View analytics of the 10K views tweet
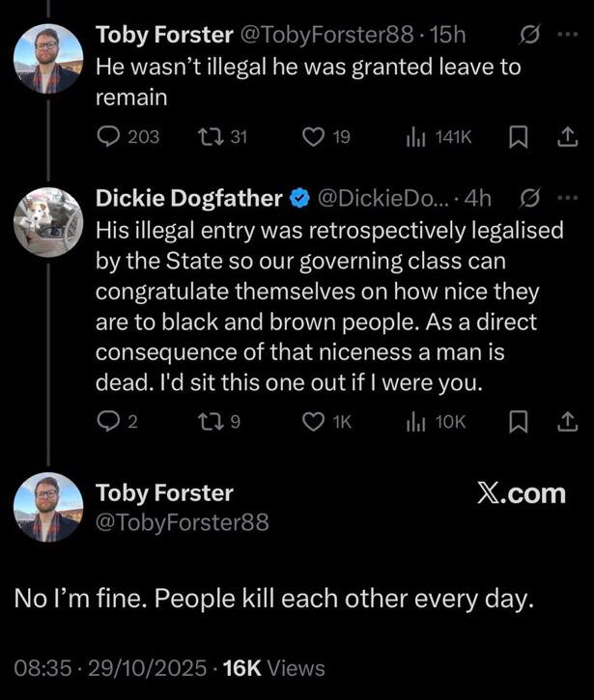 pyautogui.click(x=417, y=422)
